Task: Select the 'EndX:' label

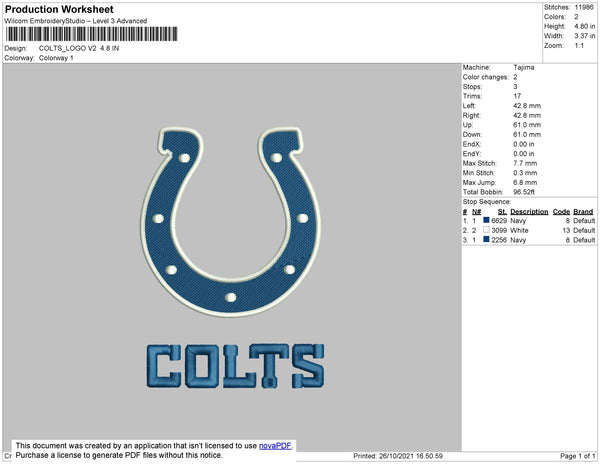Action: coord(472,144)
